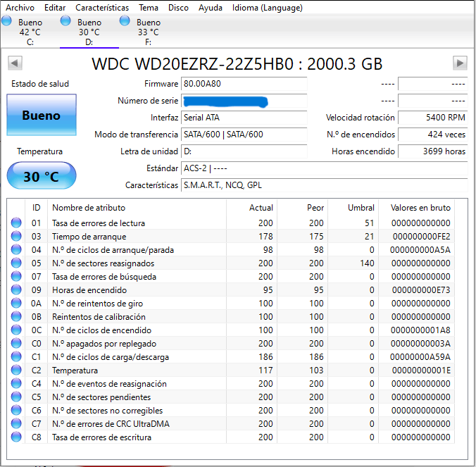Click status orb for reintentos de giro
This screenshot has width=476, height=467.
pos(16,303)
